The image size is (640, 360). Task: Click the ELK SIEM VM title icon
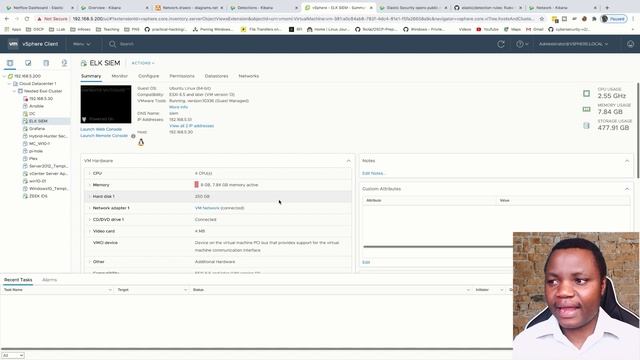pos(84,63)
